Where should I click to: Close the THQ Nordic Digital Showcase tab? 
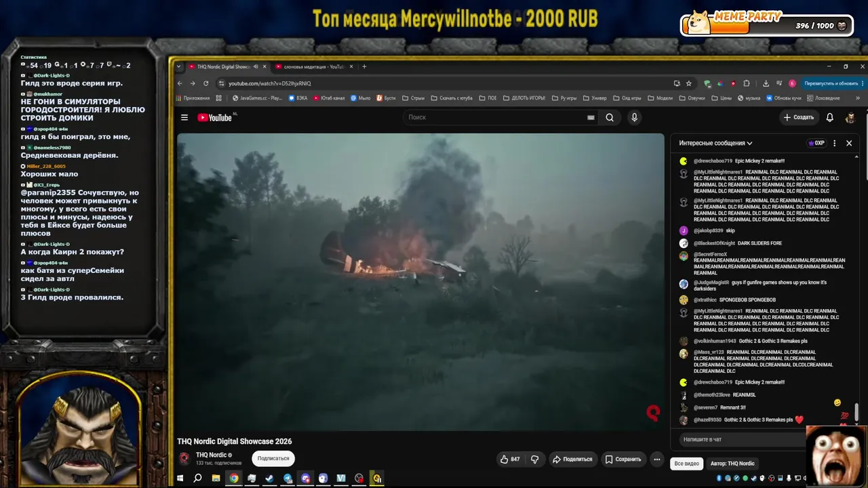264,66
